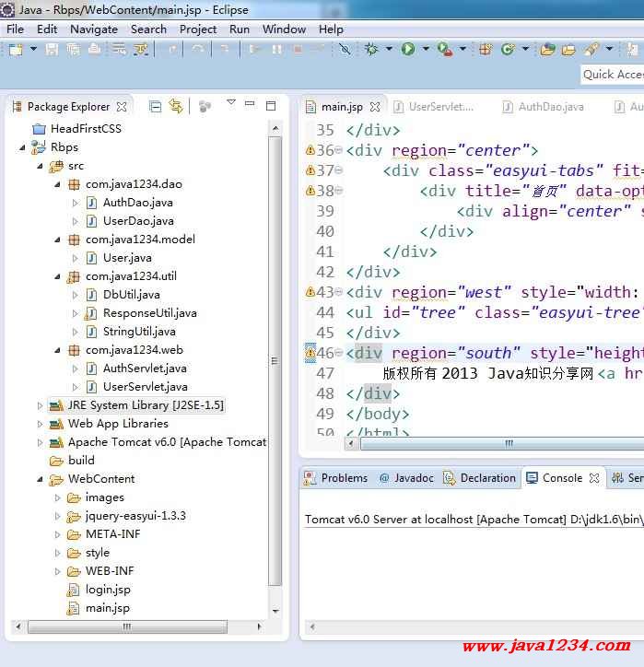Click the Quick Access search field
644x667 pixels.
coord(613,75)
